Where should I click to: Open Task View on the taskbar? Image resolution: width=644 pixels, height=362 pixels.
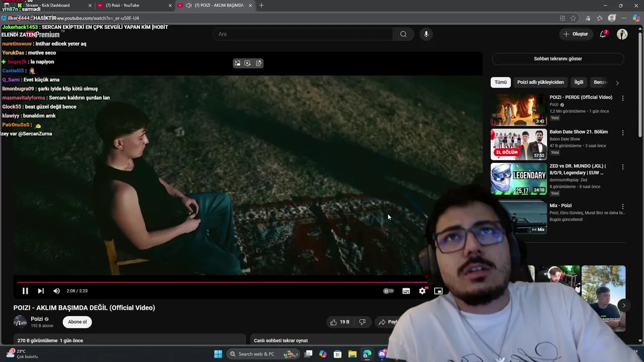tap(308, 354)
